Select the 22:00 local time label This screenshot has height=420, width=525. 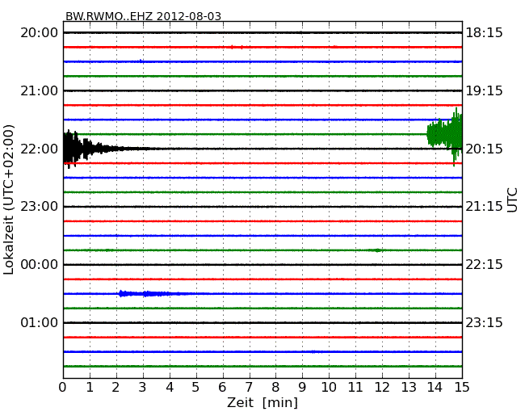pos(40,149)
